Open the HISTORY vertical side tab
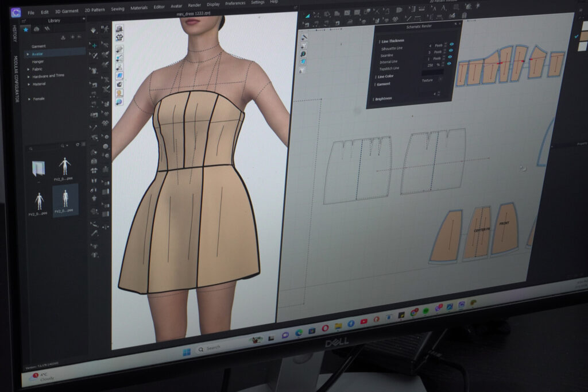The image size is (588, 392). coord(14,33)
